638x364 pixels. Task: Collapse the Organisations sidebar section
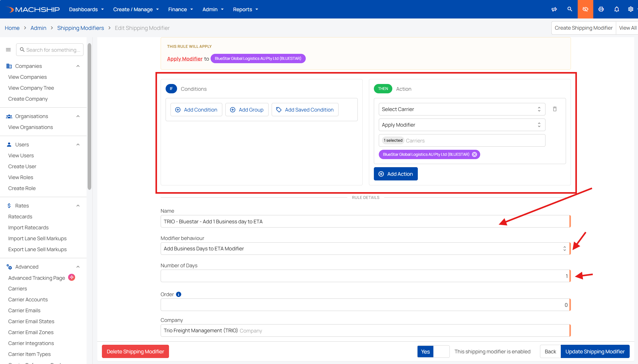pyautogui.click(x=78, y=116)
